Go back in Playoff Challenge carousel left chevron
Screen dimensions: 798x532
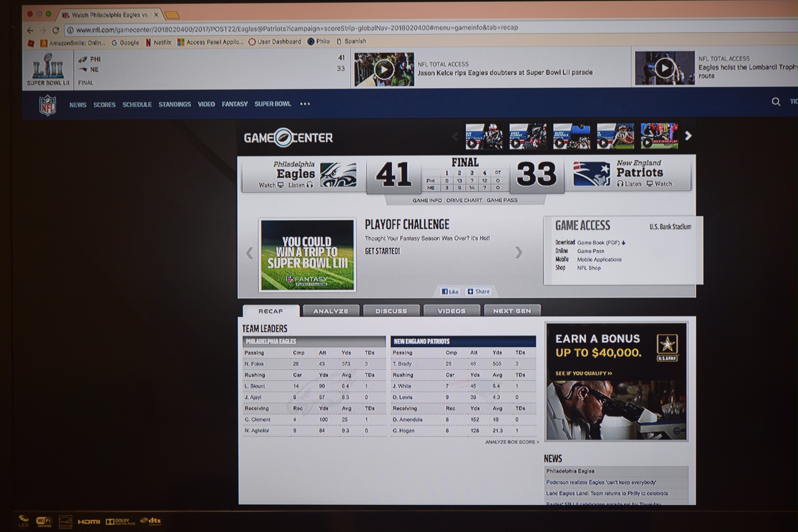tap(250, 253)
